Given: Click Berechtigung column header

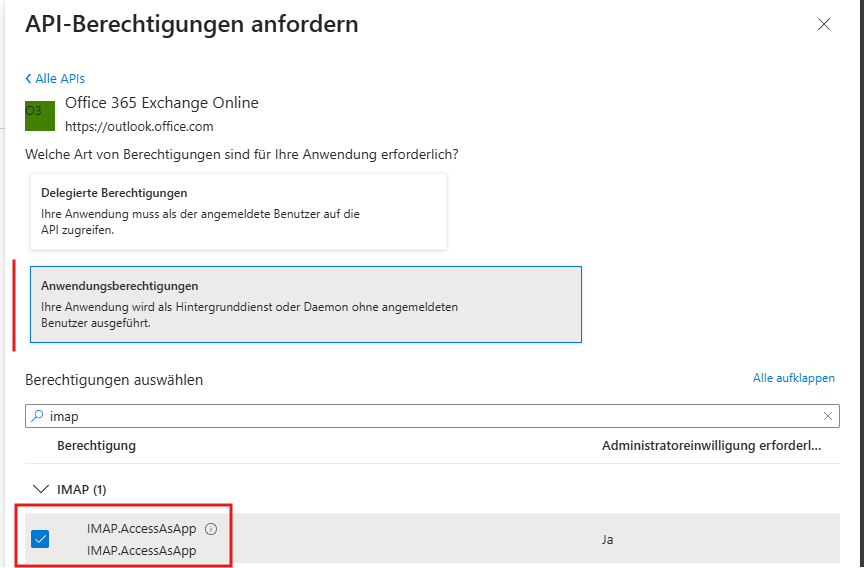Looking at the screenshot, I should (x=96, y=445).
